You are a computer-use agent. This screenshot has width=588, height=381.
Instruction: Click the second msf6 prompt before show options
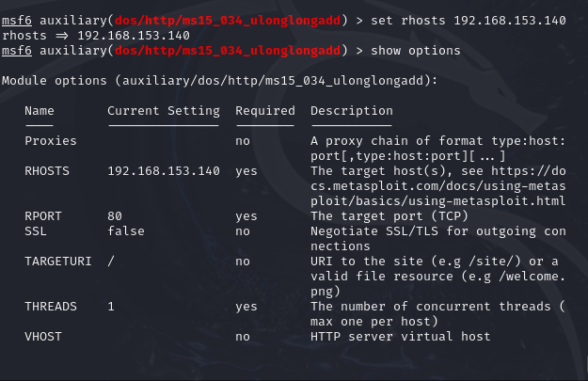(17, 50)
